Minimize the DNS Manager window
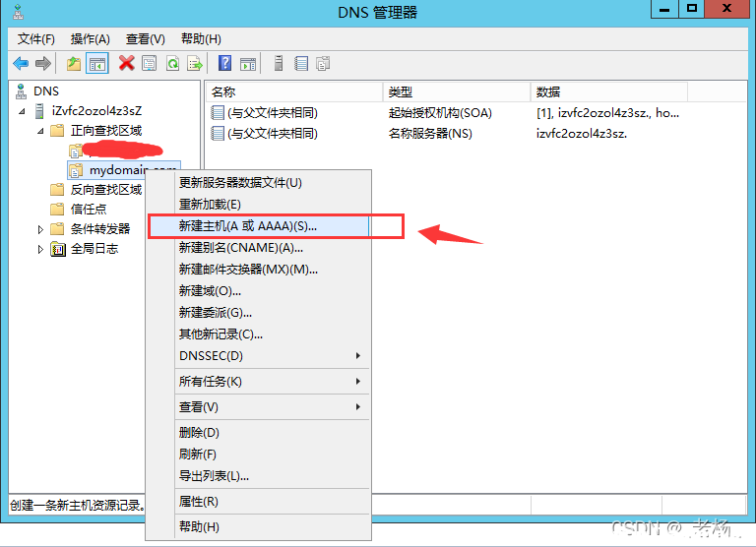 [664, 9]
